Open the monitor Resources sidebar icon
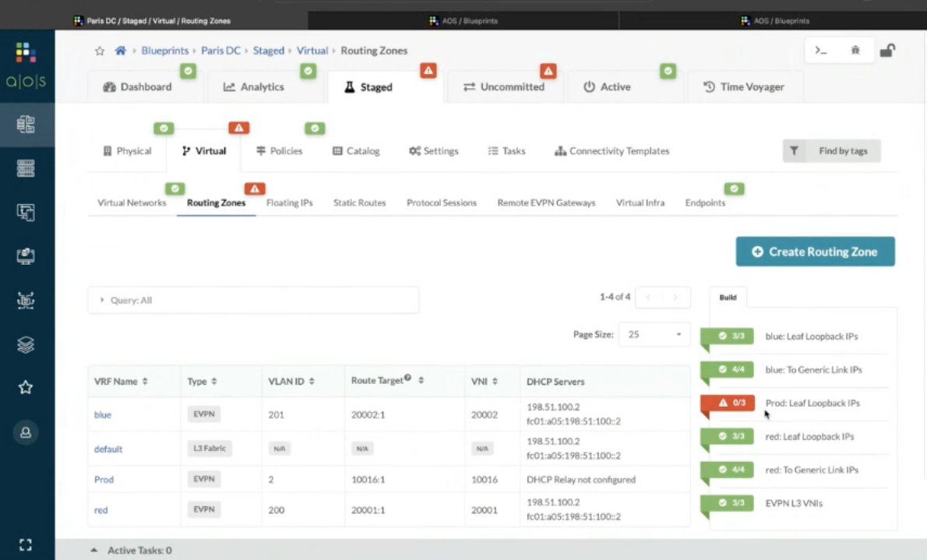This screenshot has height=560, width=927. [26, 256]
